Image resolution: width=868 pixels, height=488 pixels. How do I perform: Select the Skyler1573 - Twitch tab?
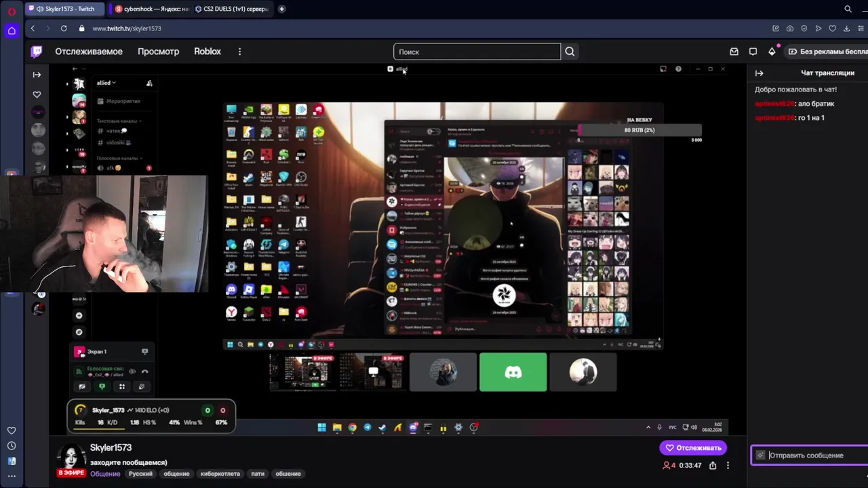pyautogui.click(x=64, y=9)
